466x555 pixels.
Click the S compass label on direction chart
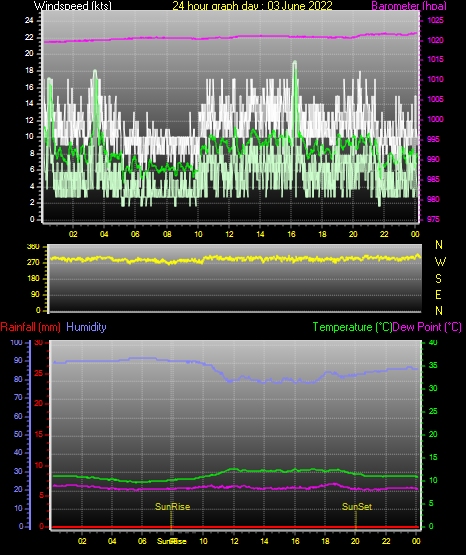[x=438, y=279]
